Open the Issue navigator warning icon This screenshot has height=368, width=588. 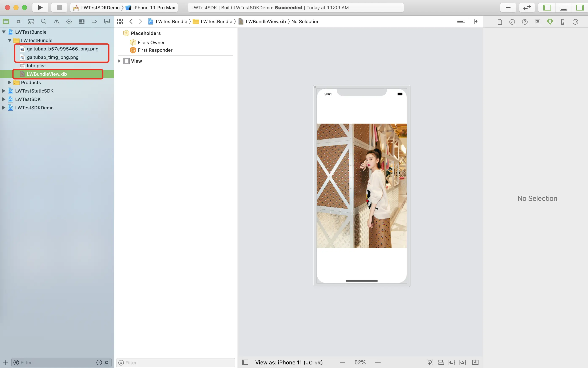pyautogui.click(x=56, y=21)
